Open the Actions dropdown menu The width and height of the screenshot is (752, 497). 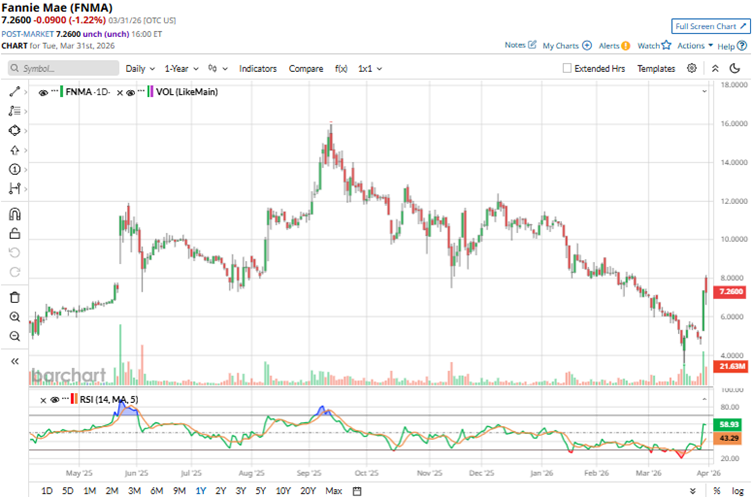[x=695, y=46]
